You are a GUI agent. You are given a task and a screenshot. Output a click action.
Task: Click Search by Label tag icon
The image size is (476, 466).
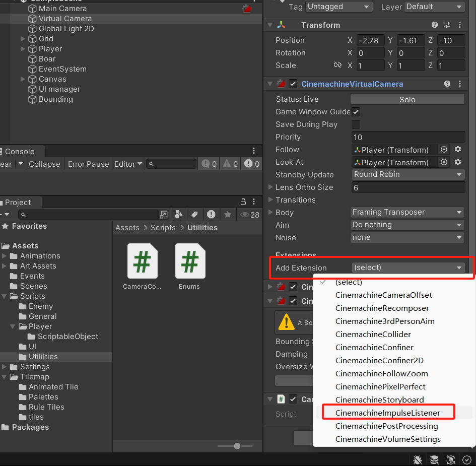194,215
